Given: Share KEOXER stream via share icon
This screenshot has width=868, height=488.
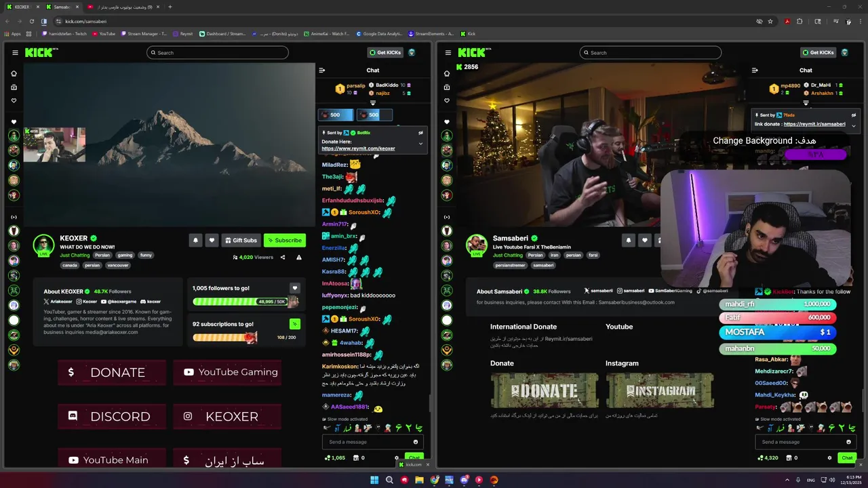Looking at the screenshot, I should click(283, 258).
